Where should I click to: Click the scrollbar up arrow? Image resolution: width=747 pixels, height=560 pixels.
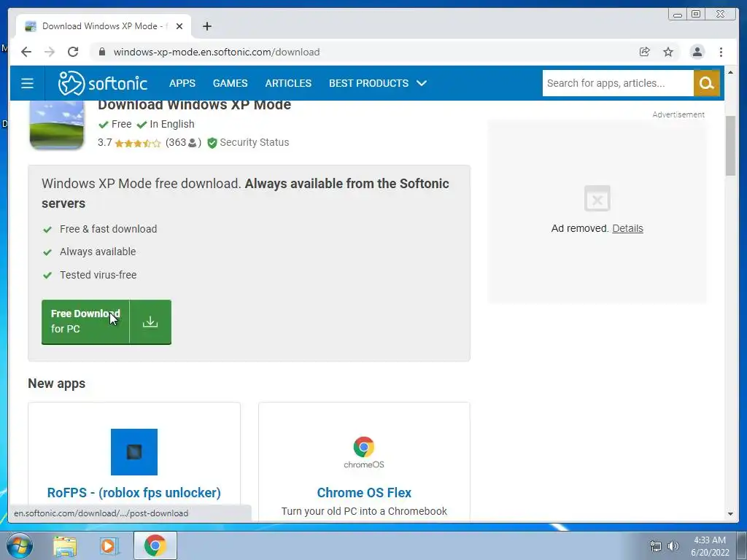[x=730, y=72]
